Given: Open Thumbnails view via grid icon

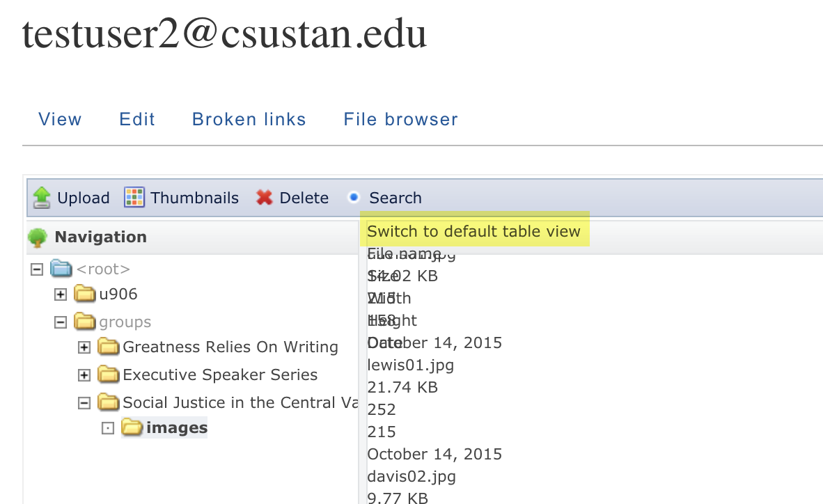Looking at the screenshot, I should click(x=134, y=198).
